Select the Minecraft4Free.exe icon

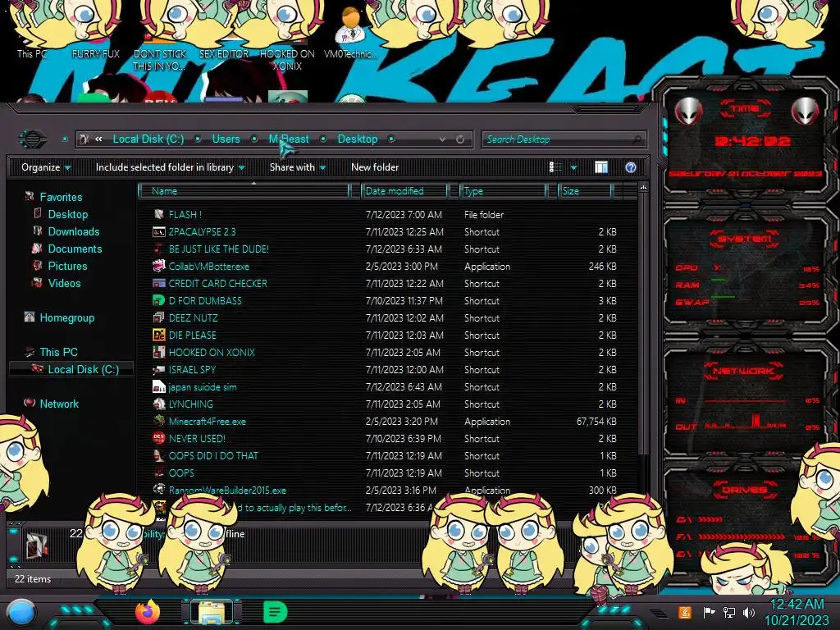158,421
